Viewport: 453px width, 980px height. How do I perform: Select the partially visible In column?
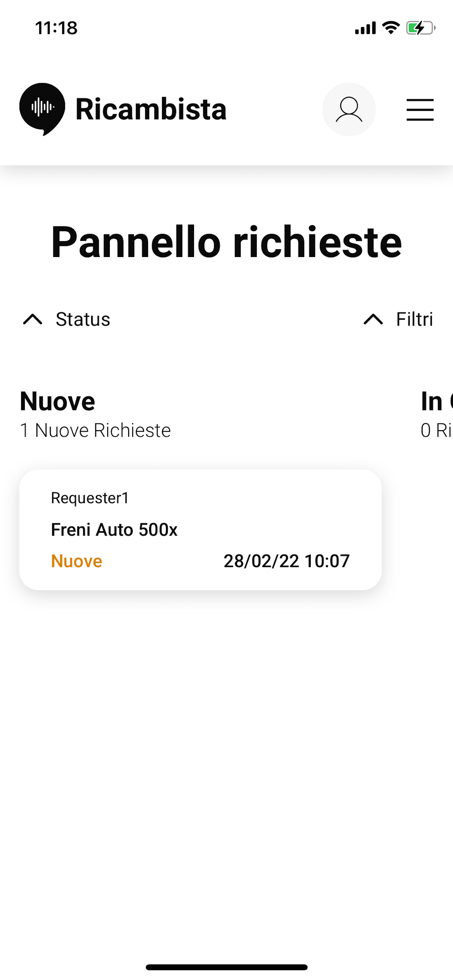(x=436, y=401)
